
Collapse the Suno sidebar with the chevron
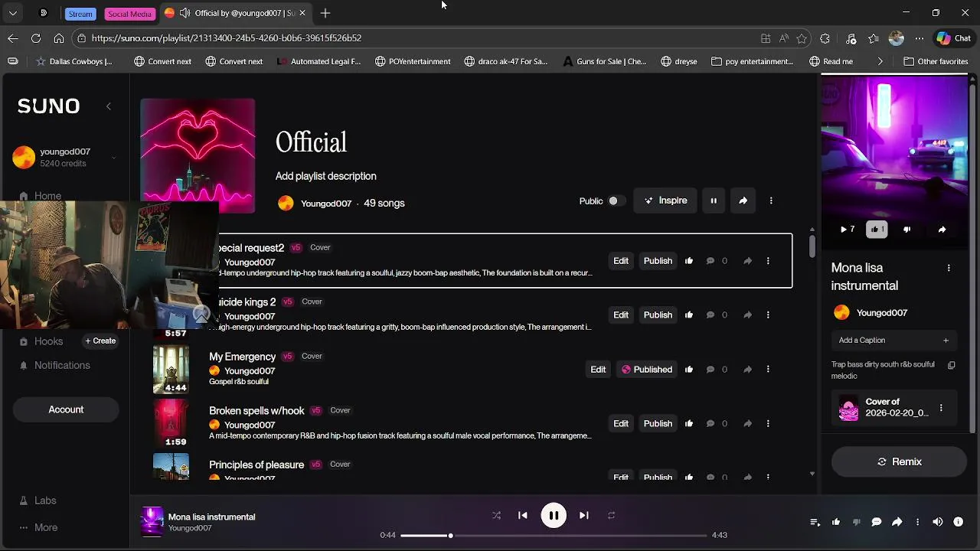(x=109, y=106)
